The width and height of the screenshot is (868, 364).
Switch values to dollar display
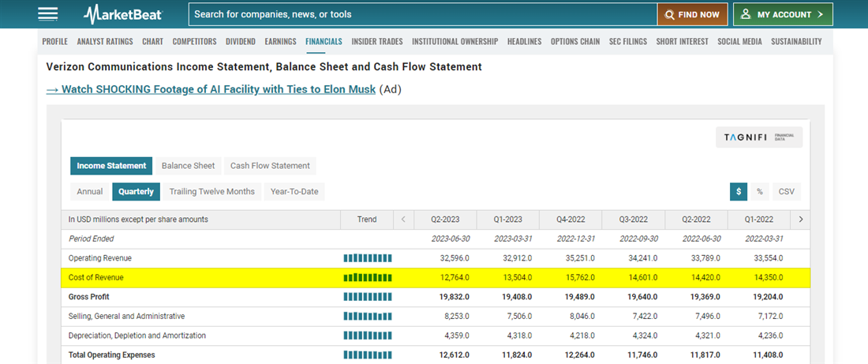point(739,191)
